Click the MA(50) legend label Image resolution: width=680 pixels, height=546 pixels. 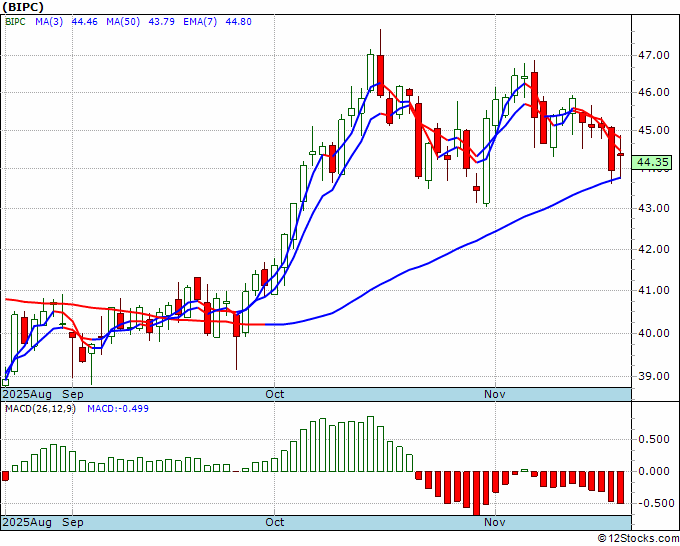click(x=123, y=22)
